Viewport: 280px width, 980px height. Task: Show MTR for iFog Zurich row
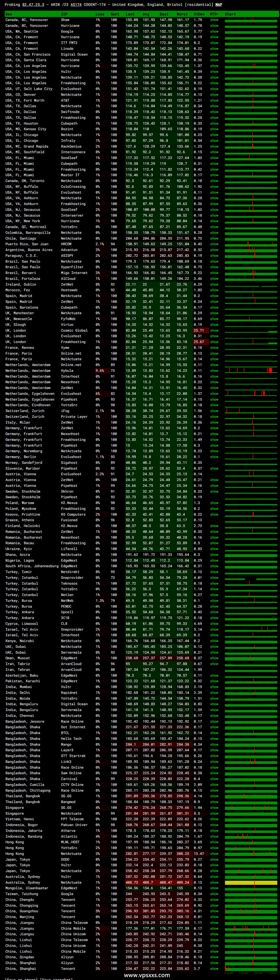[x=214, y=411]
